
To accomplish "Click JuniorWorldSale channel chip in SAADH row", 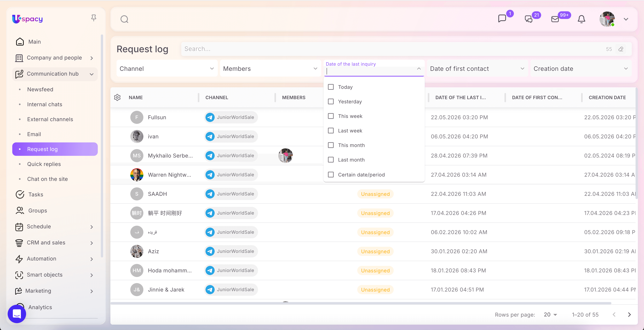I will [231, 194].
